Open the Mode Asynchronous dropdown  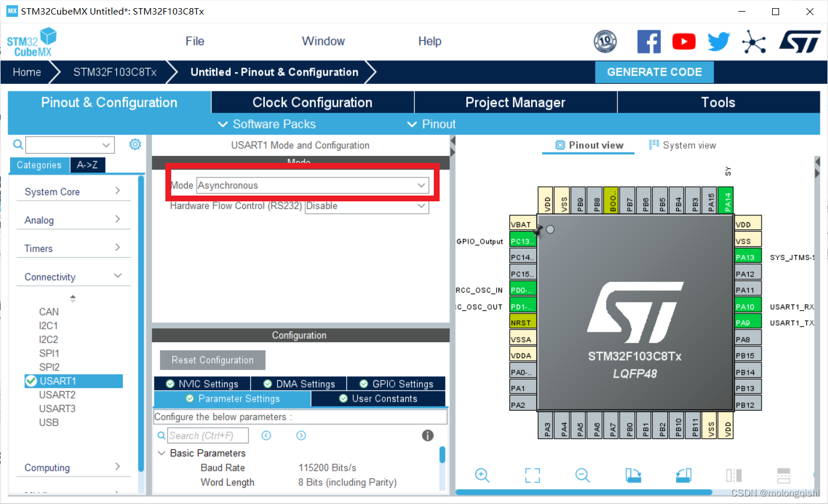313,185
